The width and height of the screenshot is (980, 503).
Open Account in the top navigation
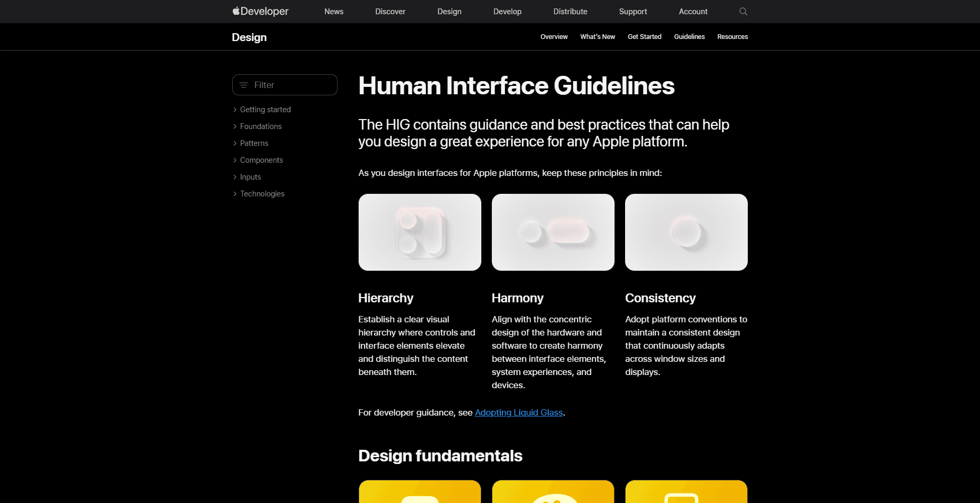(x=693, y=12)
